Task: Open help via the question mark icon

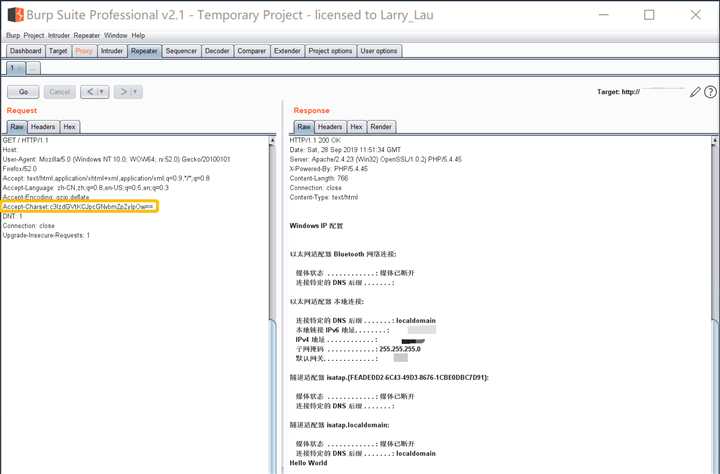Action: point(710,92)
